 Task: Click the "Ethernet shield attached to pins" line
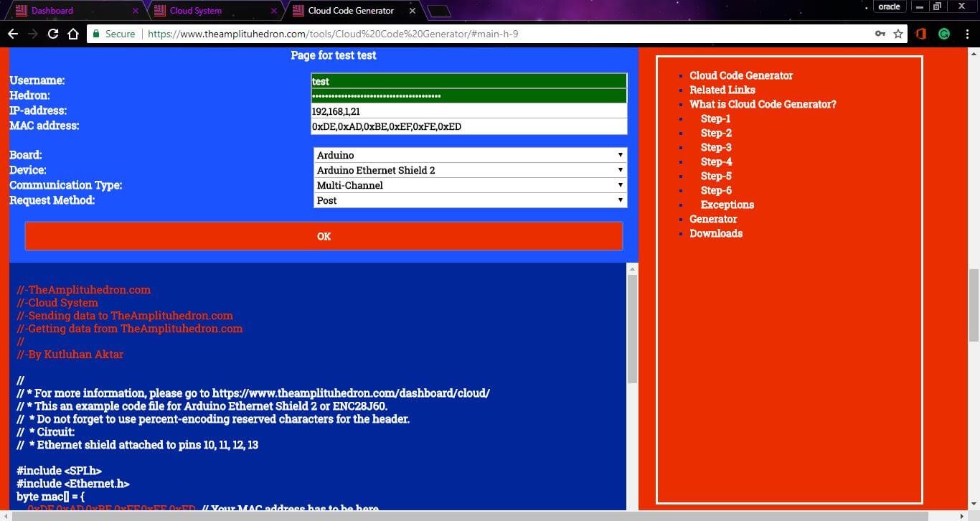[137, 445]
